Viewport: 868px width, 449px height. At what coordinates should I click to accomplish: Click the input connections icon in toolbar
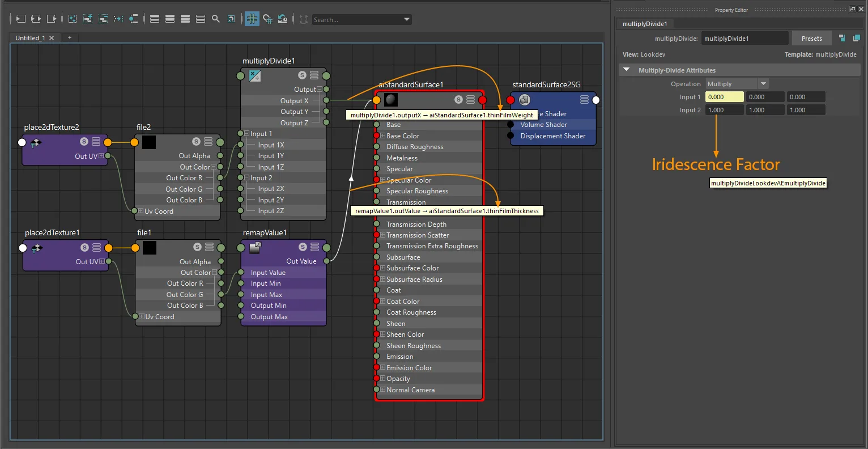point(21,19)
